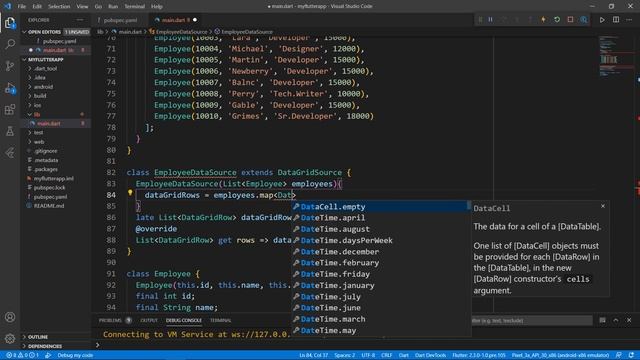Click the code minimap overview
Viewport: 640px width, 360px height.
616,57
